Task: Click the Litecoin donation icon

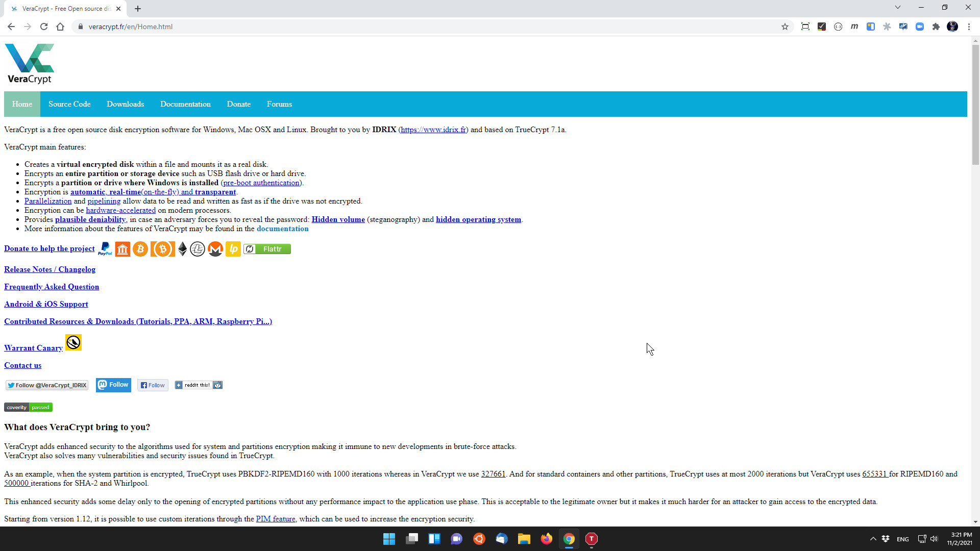Action: tap(198, 249)
